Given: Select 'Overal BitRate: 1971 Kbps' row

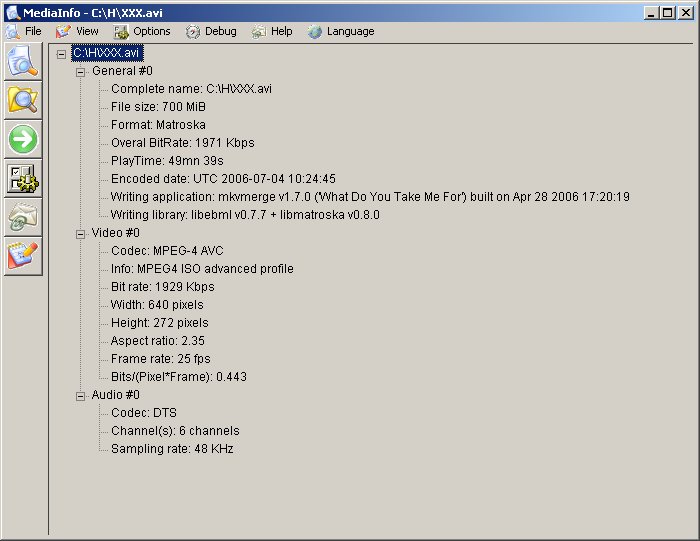Looking at the screenshot, I should pyautogui.click(x=183, y=143).
